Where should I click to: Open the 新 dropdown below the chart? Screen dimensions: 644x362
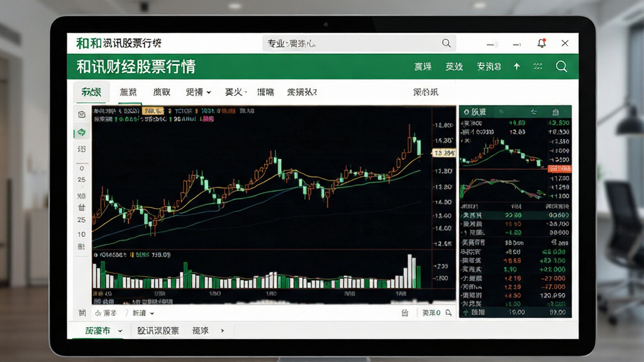coord(143,313)
